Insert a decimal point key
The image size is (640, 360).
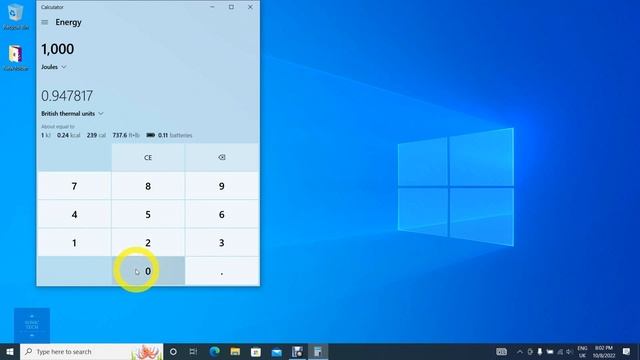pos(222,271)
